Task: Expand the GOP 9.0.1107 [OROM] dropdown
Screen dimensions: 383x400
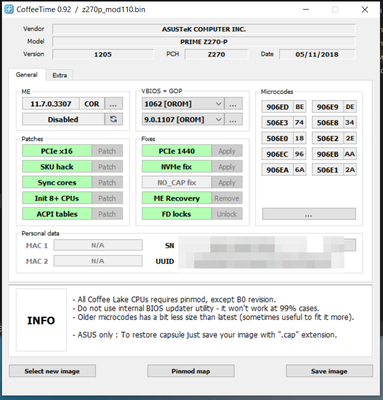Action: (183, 119)
